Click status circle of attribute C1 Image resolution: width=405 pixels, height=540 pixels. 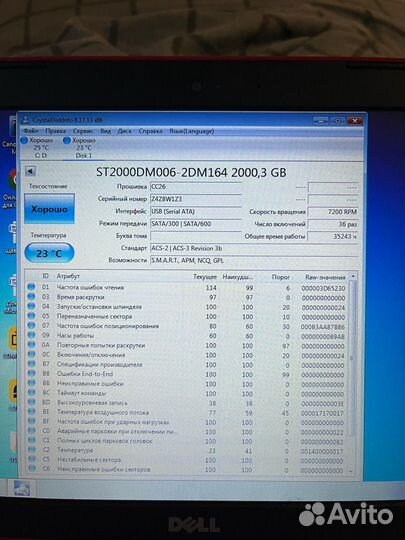point(31,440)
